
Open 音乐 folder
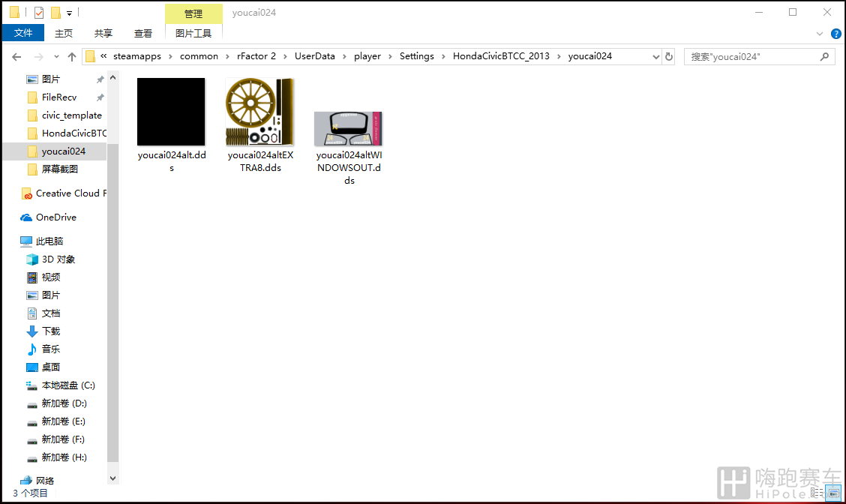(51, 349)
